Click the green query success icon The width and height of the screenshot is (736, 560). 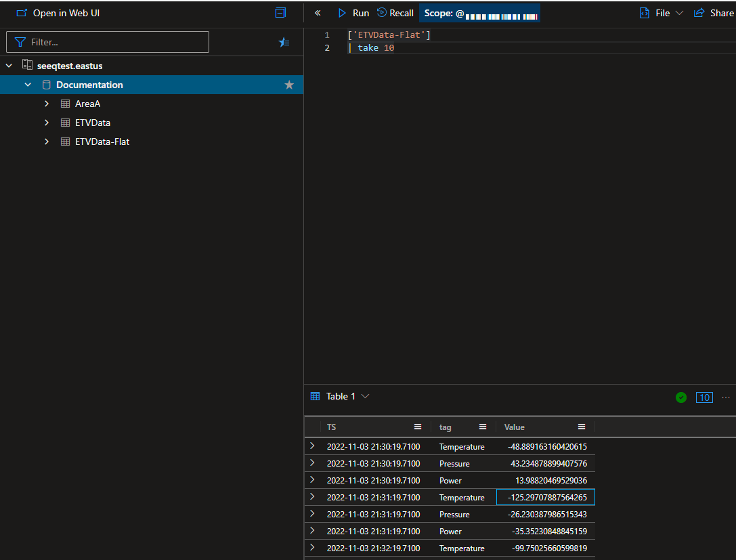tap(681, 397)
